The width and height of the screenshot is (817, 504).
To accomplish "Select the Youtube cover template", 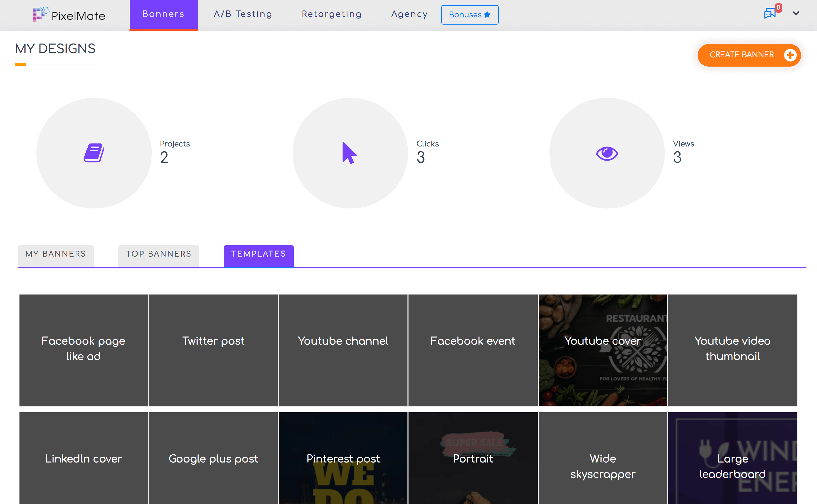I will (602, 350).
